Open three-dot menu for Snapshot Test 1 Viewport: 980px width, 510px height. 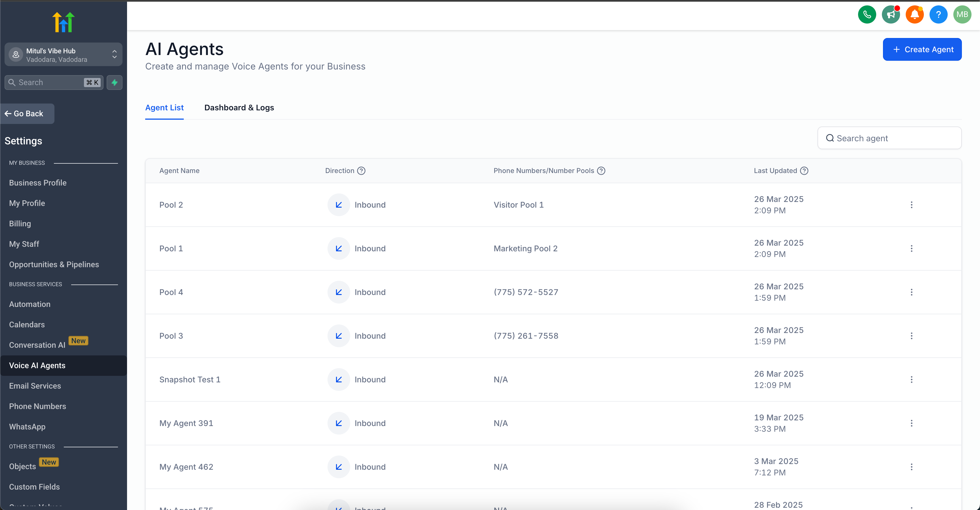tap(911, 380)
